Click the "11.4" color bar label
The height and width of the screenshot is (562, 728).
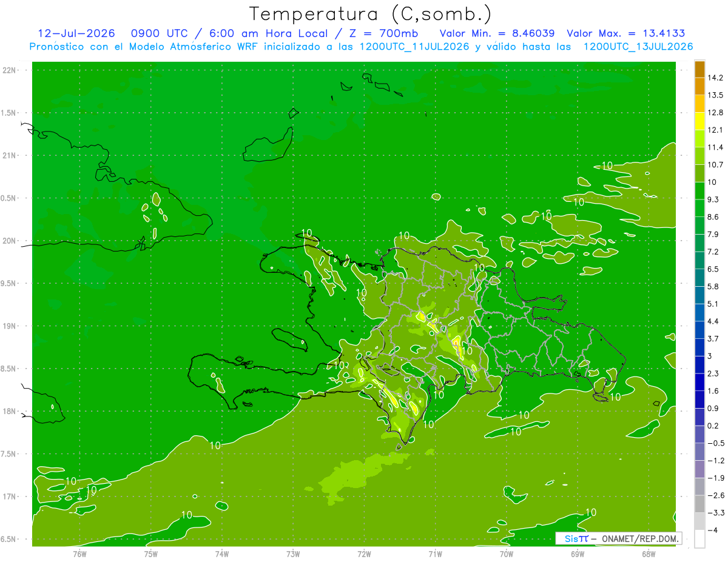(715, 147)
